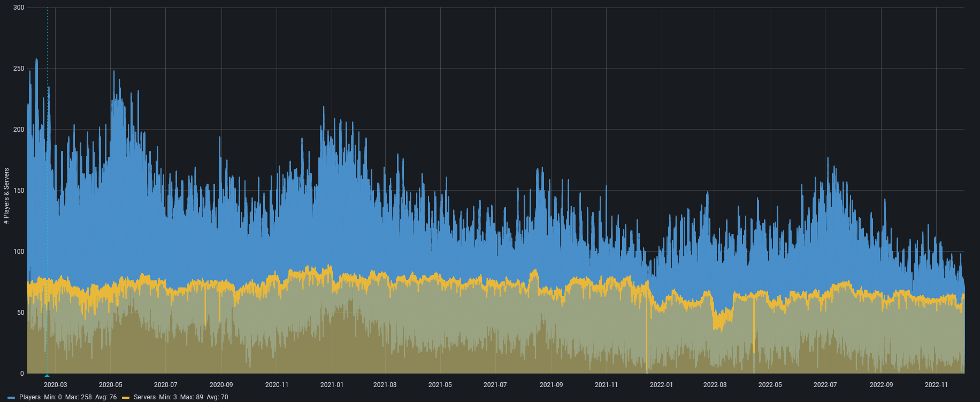The image size is (980, 402).
Task: Click the 2021-09 time axis label
Action: pos(552,385)
